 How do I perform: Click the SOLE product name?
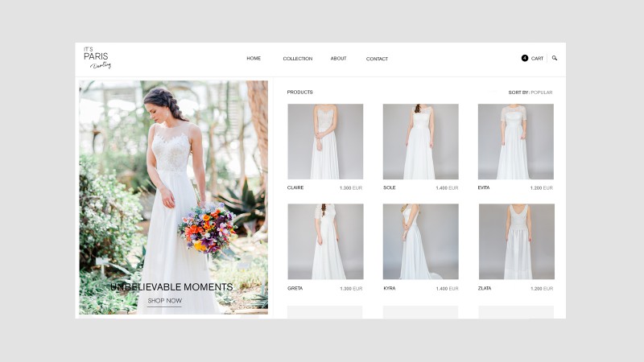tap(390, 187)
